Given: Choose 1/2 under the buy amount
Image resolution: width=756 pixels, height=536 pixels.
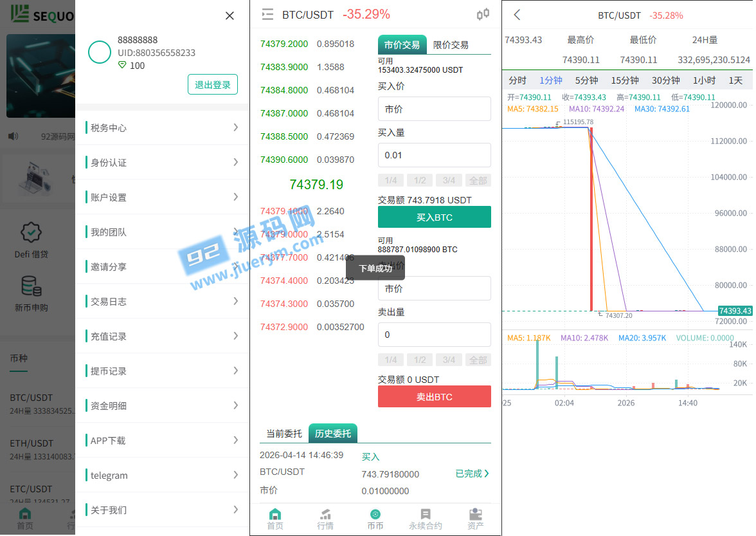Looking at the screenshot, I should [x=420, y=180].
